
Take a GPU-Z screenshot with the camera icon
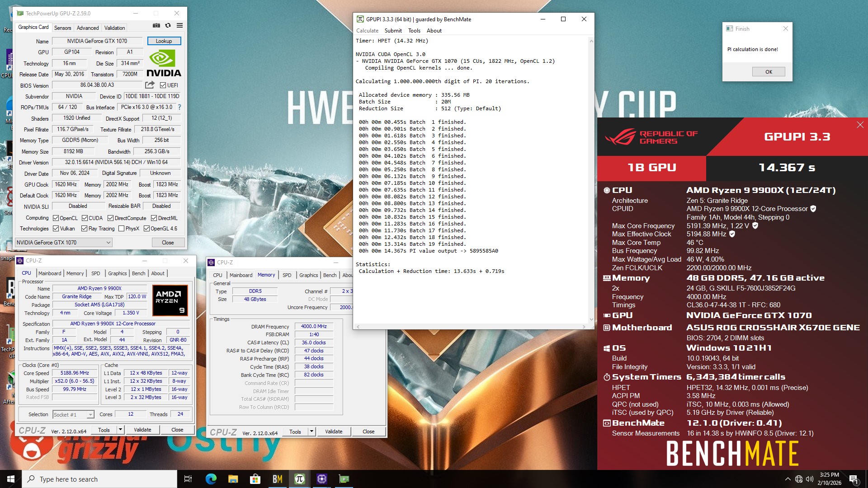pos(156,26)
